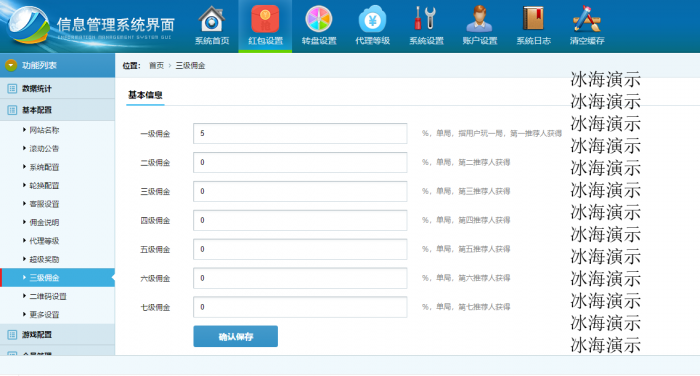700x376 pixels.
Task: Click 清空缓存 pencil icon
Action: coord(587,19)
